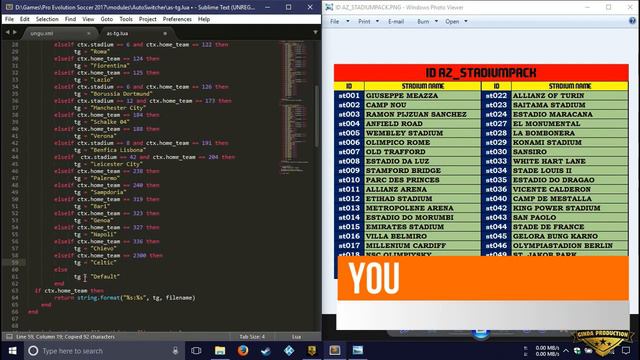The image size is (640, 360).
Task: Click the Cortana circle icon
Action: click(33, 351)
